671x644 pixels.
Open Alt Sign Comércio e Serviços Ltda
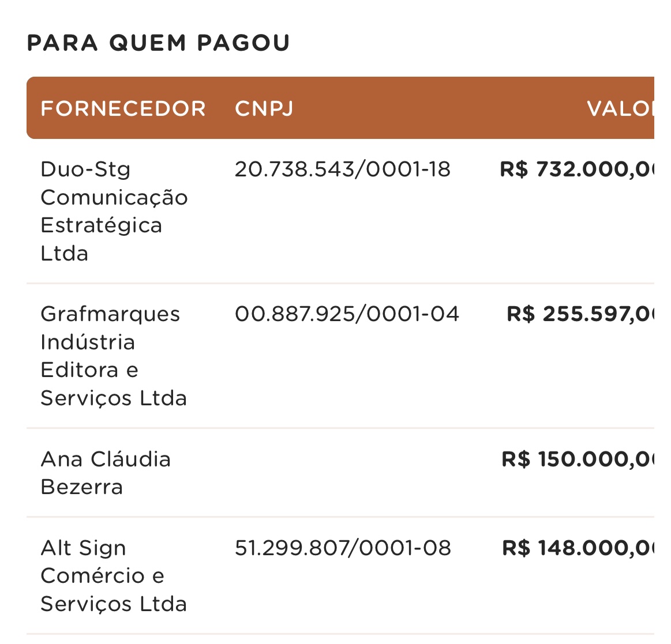114,576
